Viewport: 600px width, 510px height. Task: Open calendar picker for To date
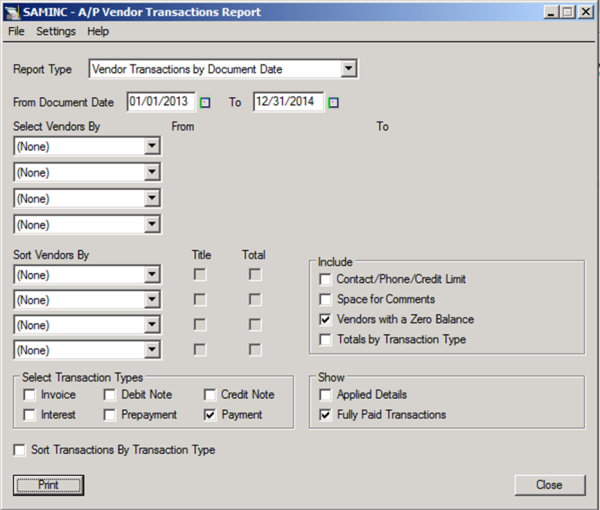click(333, 103)
